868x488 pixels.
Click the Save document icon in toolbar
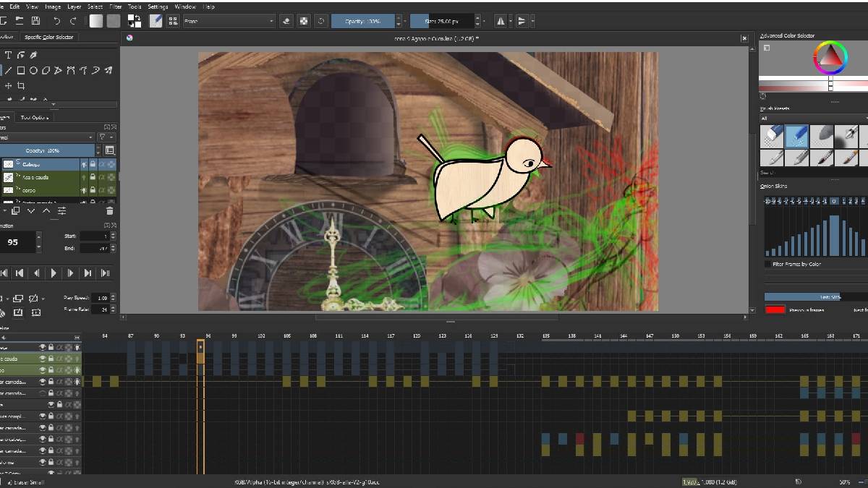coord(35,21)
